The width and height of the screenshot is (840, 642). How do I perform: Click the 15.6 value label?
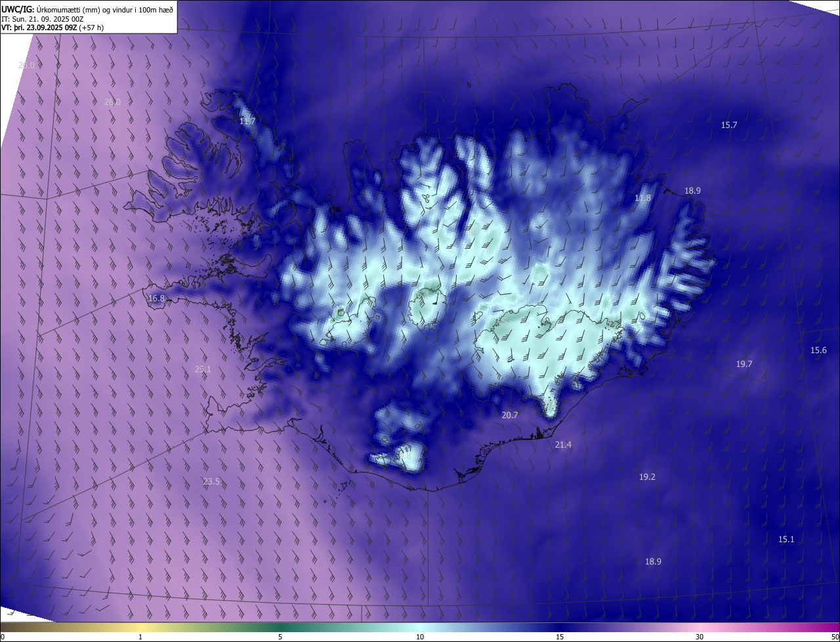(818, 350)
